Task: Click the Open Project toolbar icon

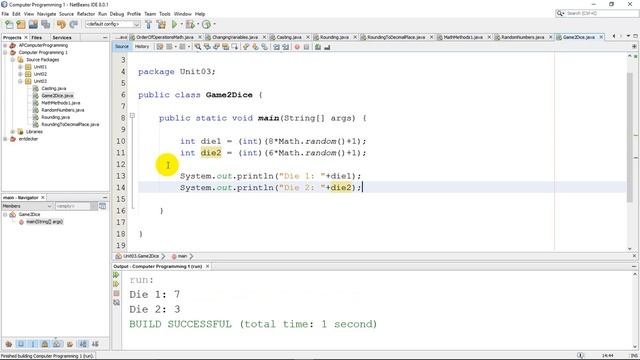Action: tap(33, 24)
